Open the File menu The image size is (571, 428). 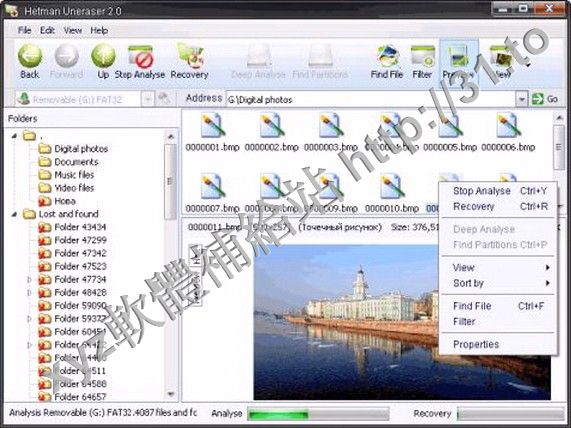point(24,31)
